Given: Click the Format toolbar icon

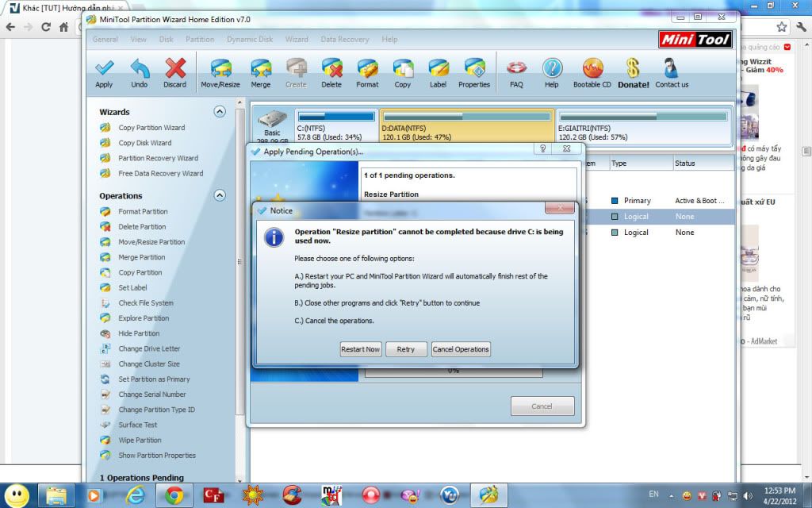Looking at the screenshot, I should [367, 68].
